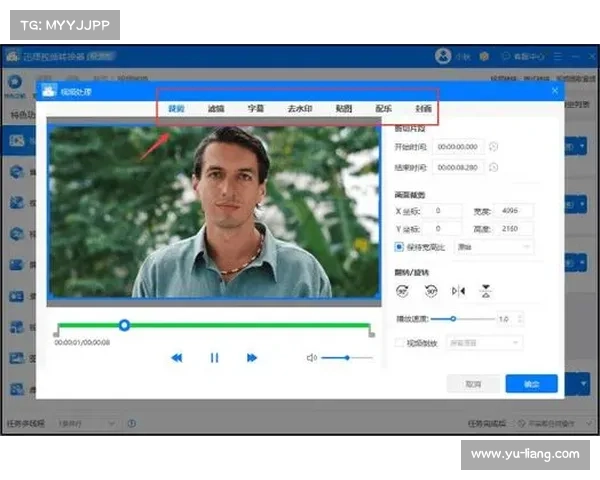This screenshot has width=600, height=480.
Task: Click the 结束时间 input field
Action: [x=458, y=167]
